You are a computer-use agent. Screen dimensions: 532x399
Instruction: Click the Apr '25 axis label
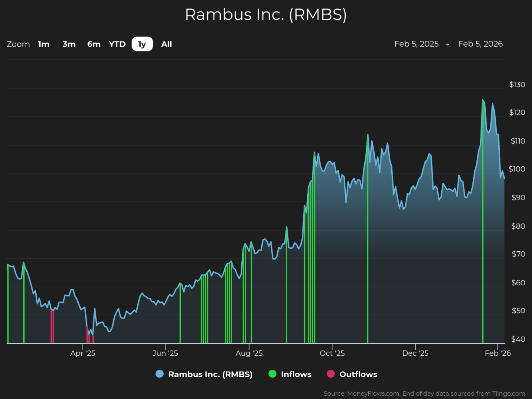(83, 353)
